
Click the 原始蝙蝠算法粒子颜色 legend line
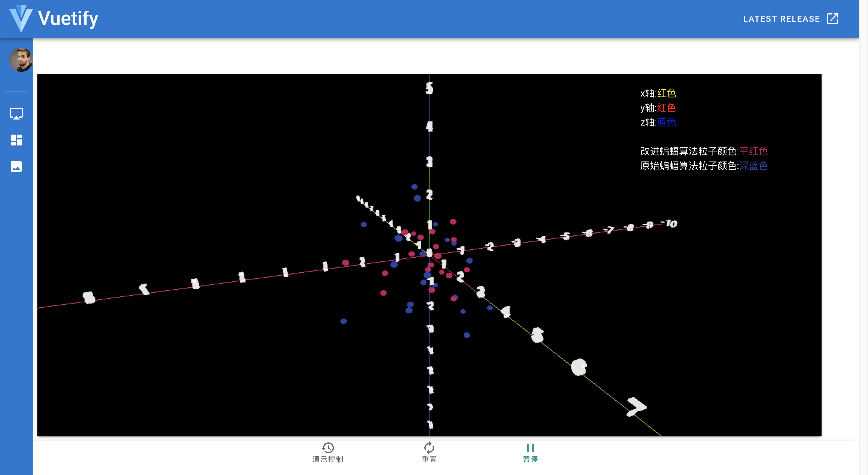coord(704,166)
